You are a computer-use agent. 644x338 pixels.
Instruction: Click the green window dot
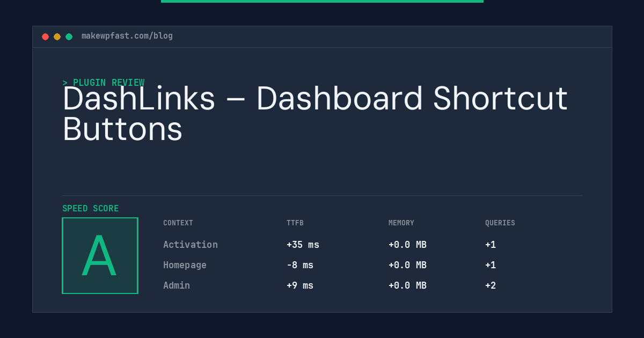coord(69,36)
